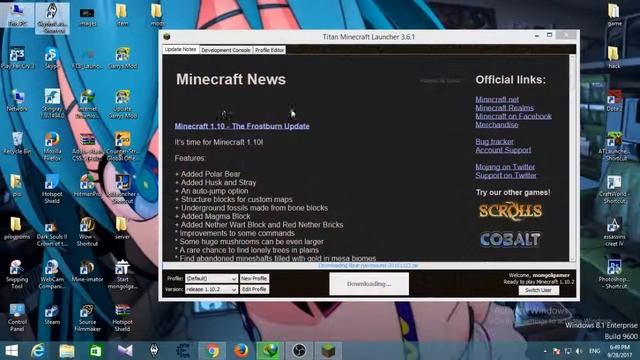The width and height of the screenshot is (640, 360).
Task: Open Google Chrome from the taskbar
Action: [x=212, y=351]
